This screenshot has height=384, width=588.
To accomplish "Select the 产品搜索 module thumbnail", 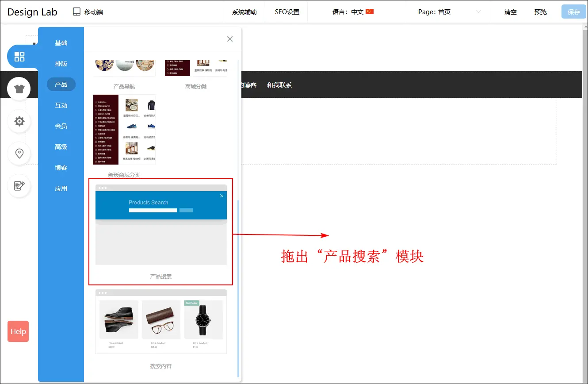I will click(x=161, y=226).
